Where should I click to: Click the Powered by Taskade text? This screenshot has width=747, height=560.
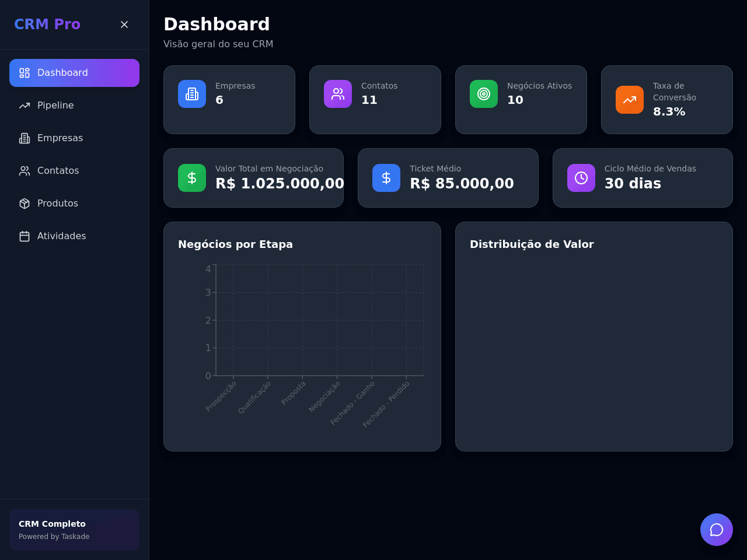pyautogui.click(x=54, y=537)
